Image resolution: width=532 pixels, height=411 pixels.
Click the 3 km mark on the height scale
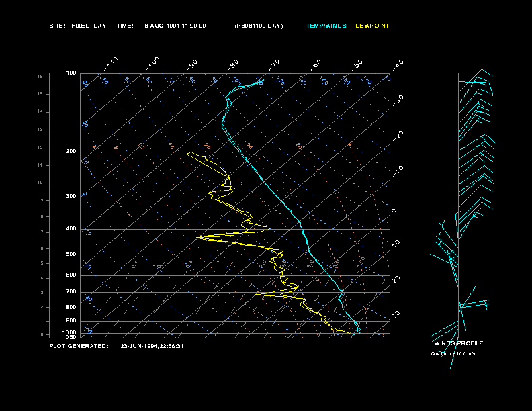tap(42, 293)
